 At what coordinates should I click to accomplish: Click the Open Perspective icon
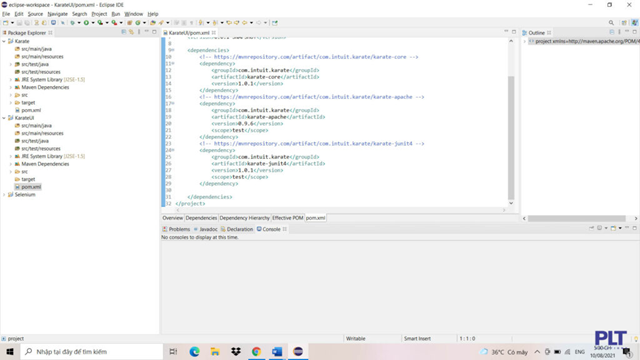tap(624, 23)
